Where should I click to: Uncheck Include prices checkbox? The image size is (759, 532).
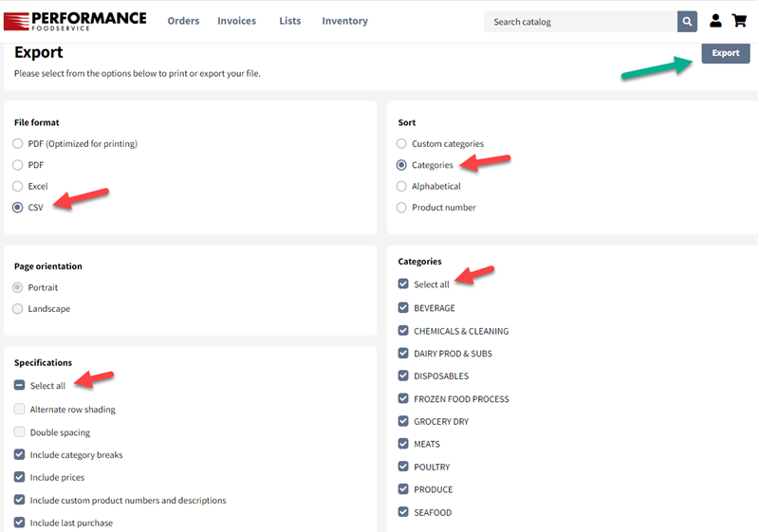[x=19, y=477]
